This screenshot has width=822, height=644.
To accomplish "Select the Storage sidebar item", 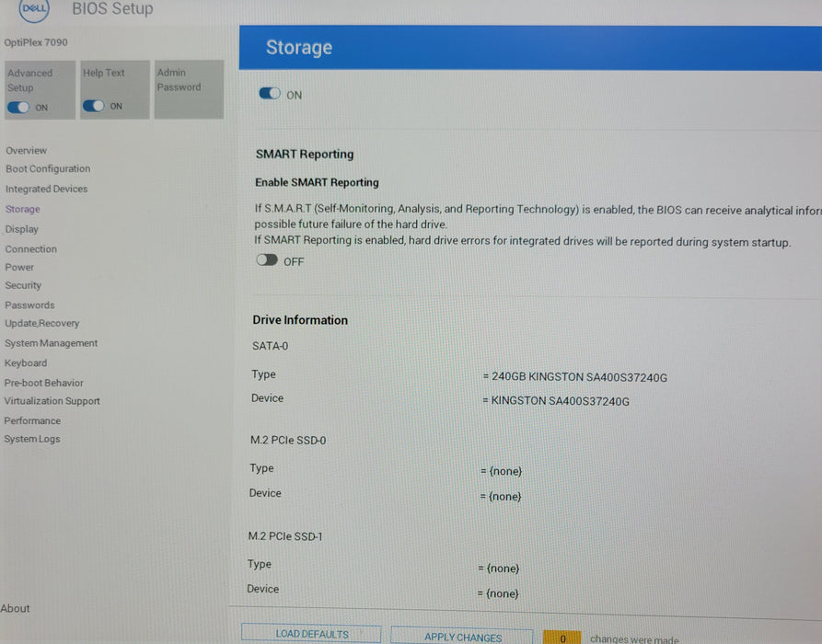I will 22,209.
